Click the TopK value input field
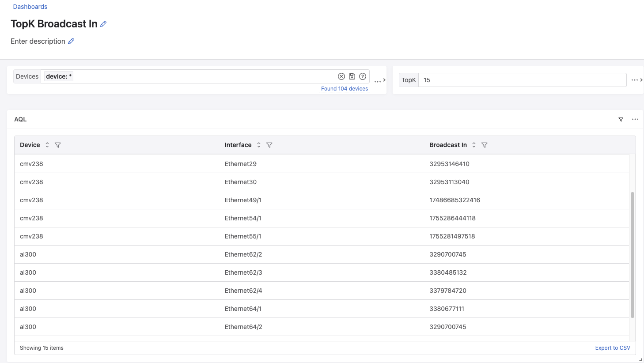 click(x=522, y=80)
